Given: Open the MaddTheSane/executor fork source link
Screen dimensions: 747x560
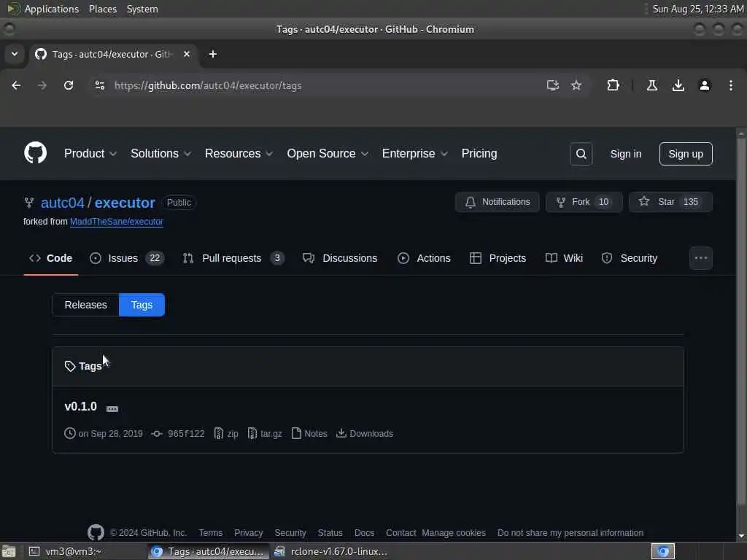Looking at the screenshot, I should 117,222.
